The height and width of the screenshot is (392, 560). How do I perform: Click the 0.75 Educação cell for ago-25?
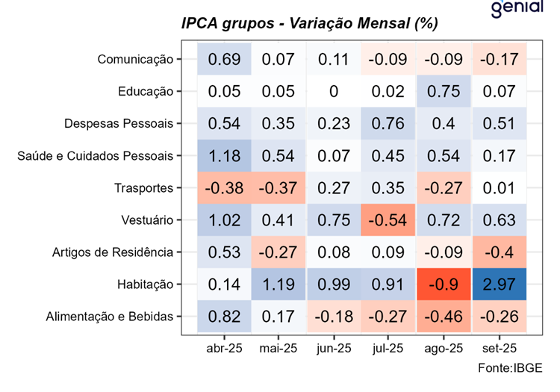tap(444, 91)
